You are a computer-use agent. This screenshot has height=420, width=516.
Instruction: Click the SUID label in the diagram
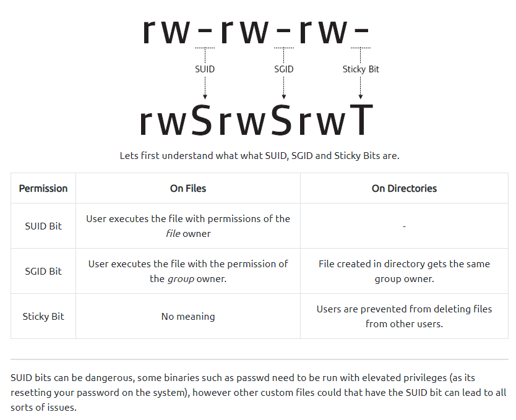pos(205,69)
